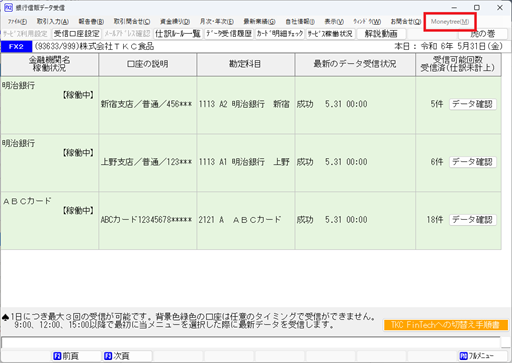This screenshot has height=363, width=512.
Task: Open the お問合せ(Q) menu
Action: pos(406,22)
